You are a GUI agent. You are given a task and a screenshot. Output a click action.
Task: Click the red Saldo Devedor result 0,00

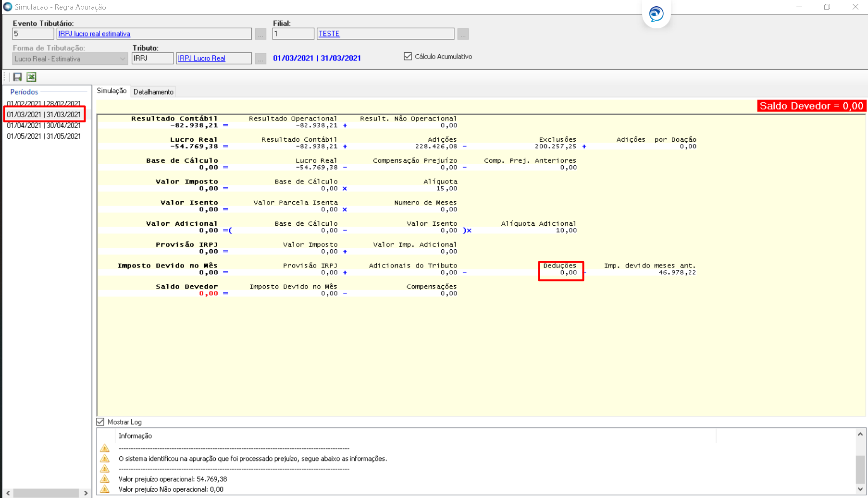click(209, 293)
